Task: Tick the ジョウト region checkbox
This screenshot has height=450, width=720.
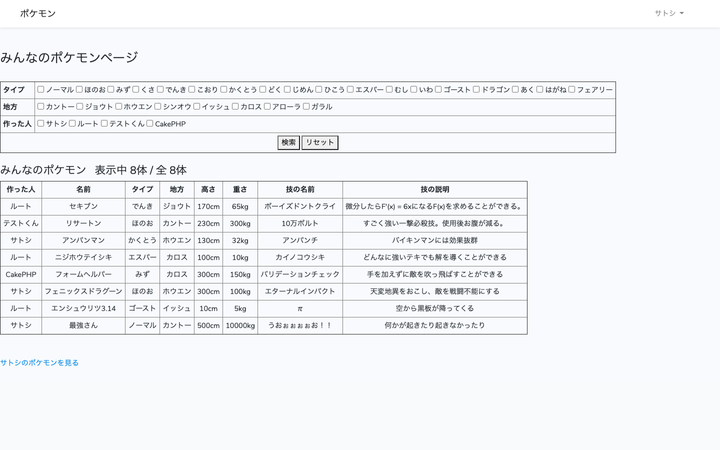Action: [x=80, y=107]
